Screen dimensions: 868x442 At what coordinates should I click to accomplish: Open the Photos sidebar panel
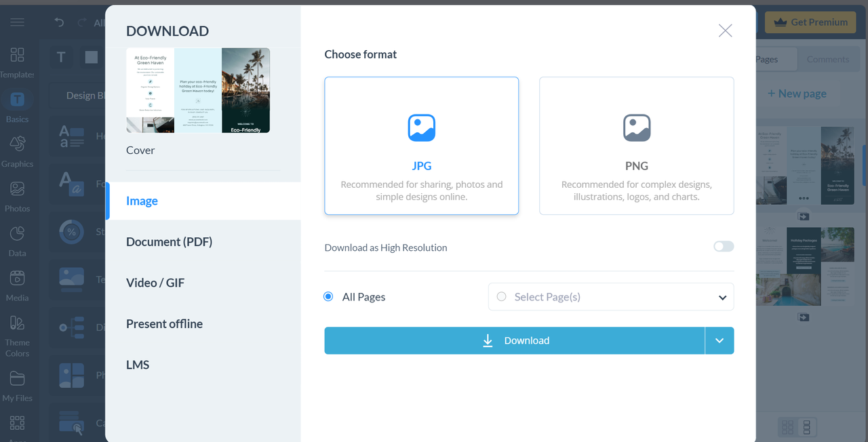click(18, 196)
